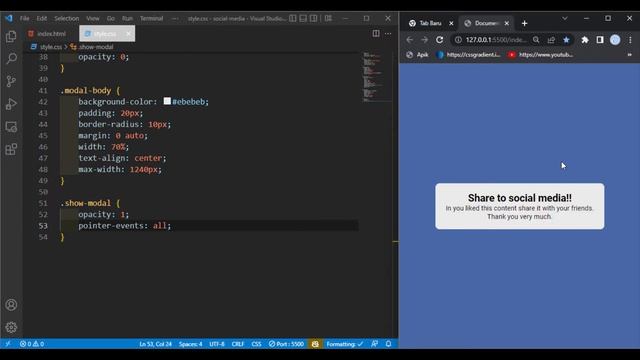Open notifications bell in status bar
This screenshot has height=360, width=640.
[388, 344]
